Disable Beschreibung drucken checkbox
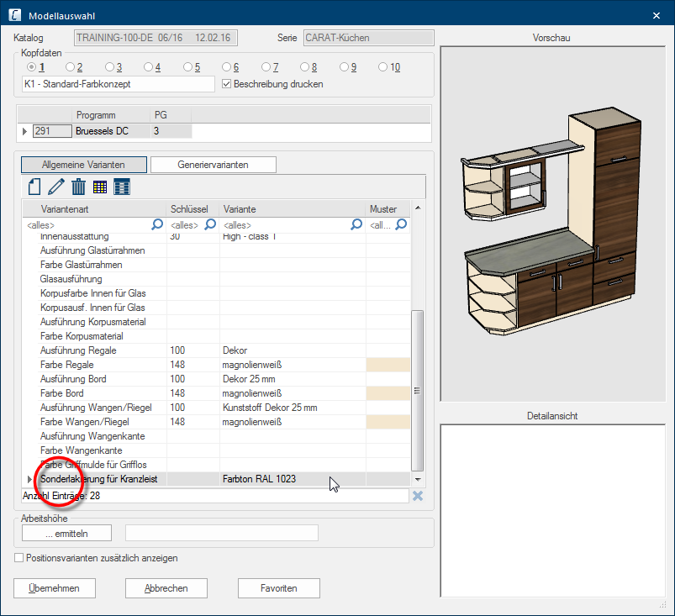 pyautogui.click(x=225, y=84)
